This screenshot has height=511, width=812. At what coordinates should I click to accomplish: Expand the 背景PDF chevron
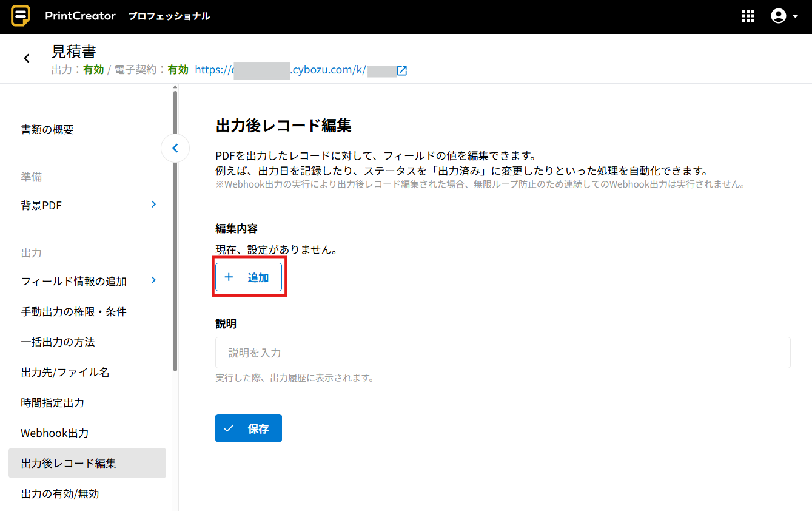(153, 205)
